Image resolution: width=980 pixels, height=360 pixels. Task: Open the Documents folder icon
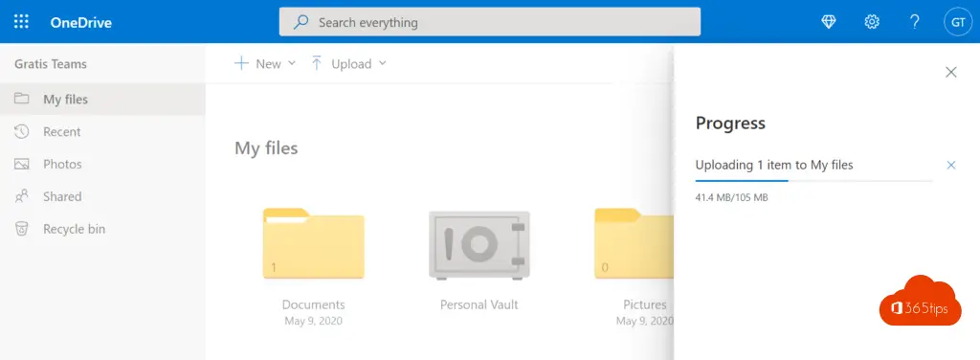(x=314, y=243)
